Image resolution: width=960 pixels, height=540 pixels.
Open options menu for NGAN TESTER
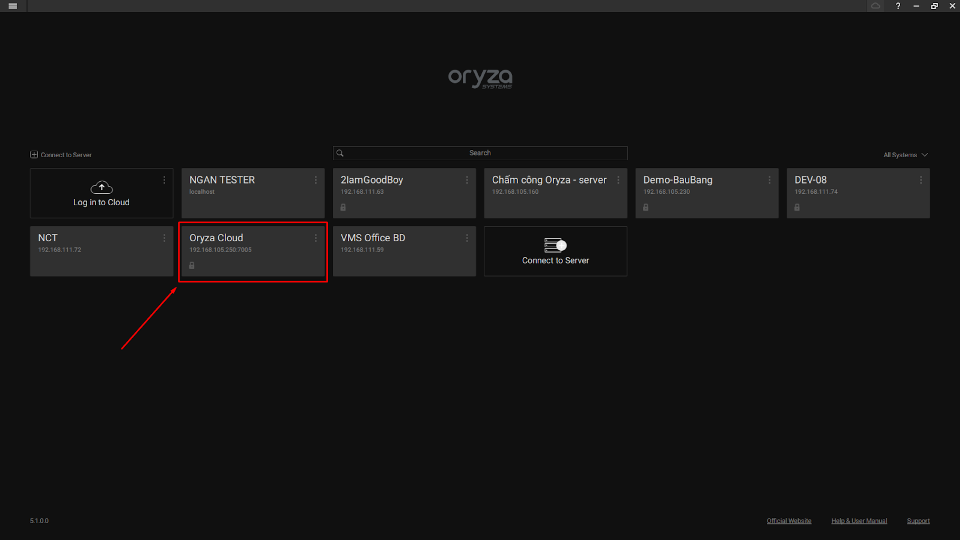point(315,180)
